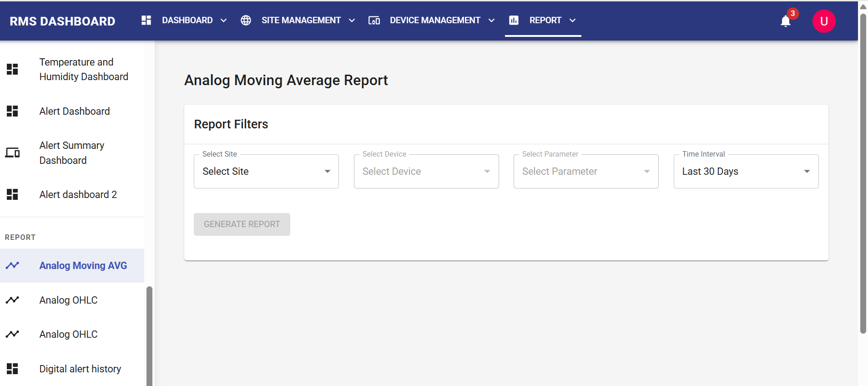Click the icon next to Digital alert history
The height and width of the screenshot is (386, 868).
click(x=12, y=369)
